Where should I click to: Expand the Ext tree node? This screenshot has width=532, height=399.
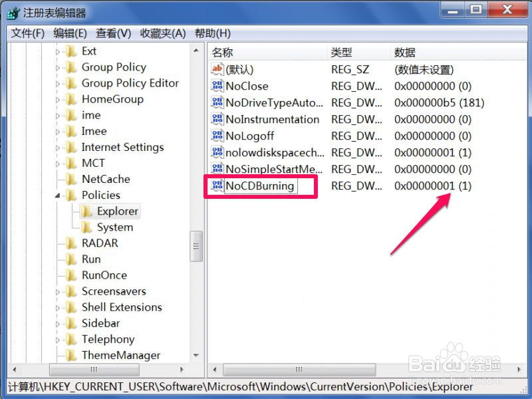point(57,52)
